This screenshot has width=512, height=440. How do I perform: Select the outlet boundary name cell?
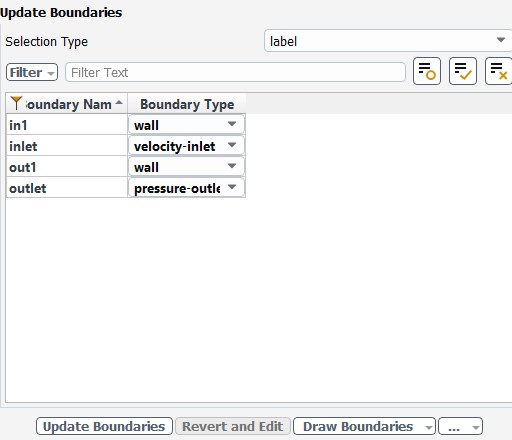coord(67,188)
